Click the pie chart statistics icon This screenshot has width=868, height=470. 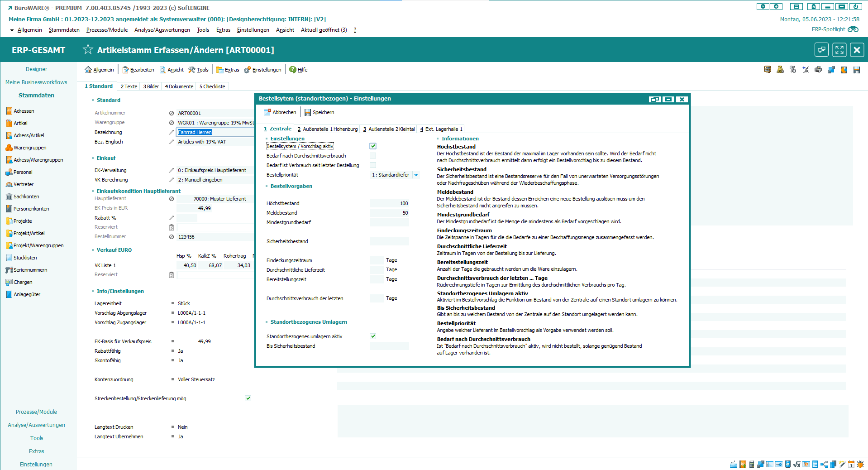(844, 70)
